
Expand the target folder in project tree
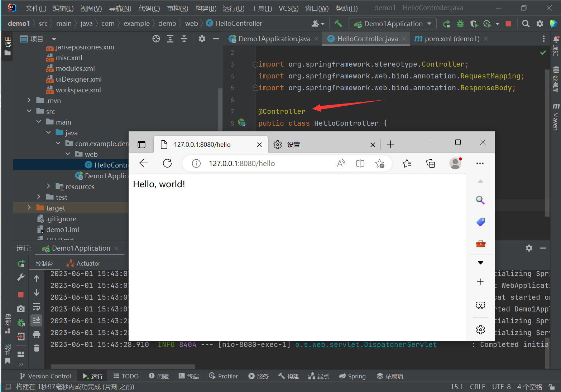pyautogui.click(x=29, y=208)
